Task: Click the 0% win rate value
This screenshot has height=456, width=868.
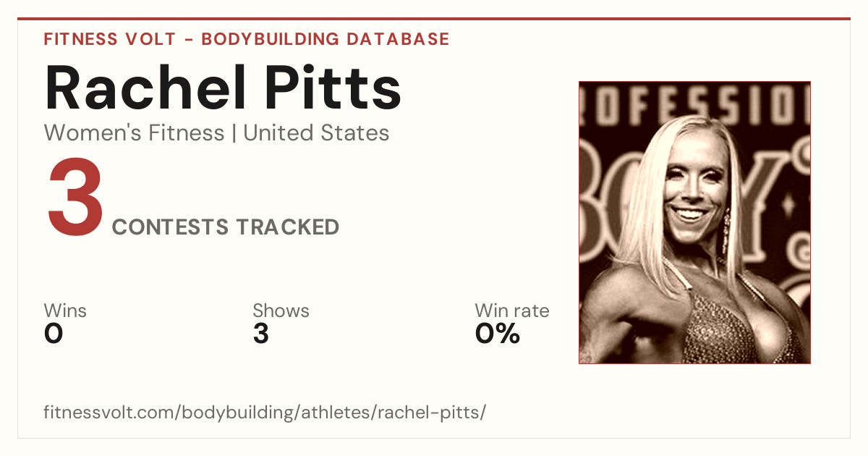Action: [498, 334]
